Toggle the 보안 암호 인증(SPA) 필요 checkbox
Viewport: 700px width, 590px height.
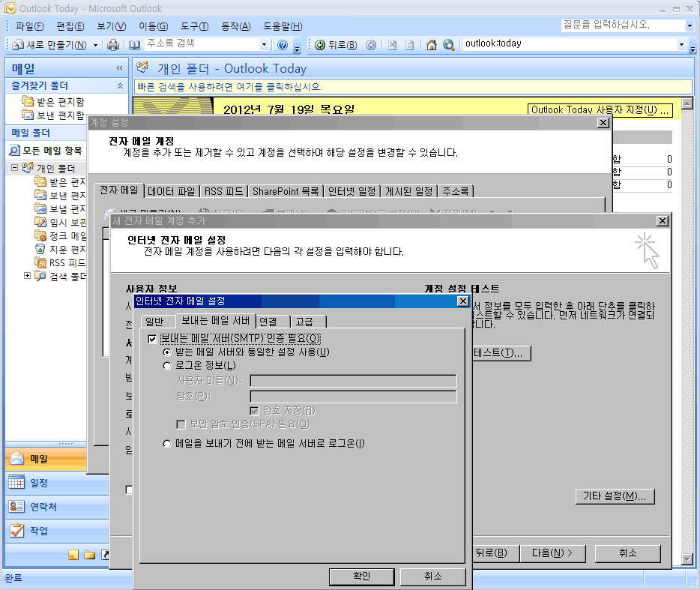click(x=181, y=424)
